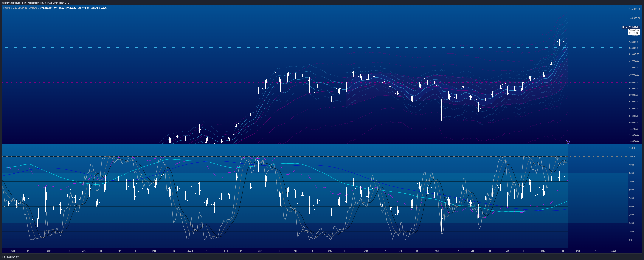Click the 63,000.00 price axis label
Image resolution: width=644 pixels, height=260 pixels.
[x=634, y=88]
